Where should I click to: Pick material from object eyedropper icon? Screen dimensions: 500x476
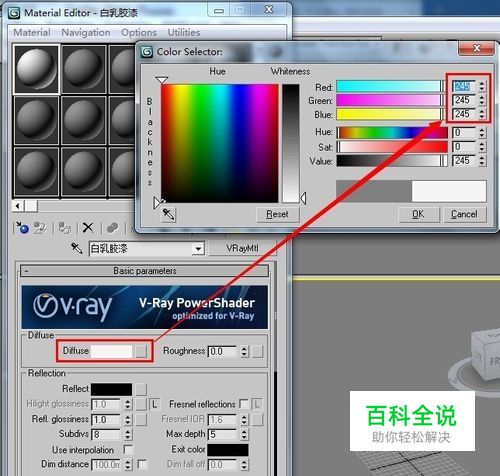pos(77,248)
